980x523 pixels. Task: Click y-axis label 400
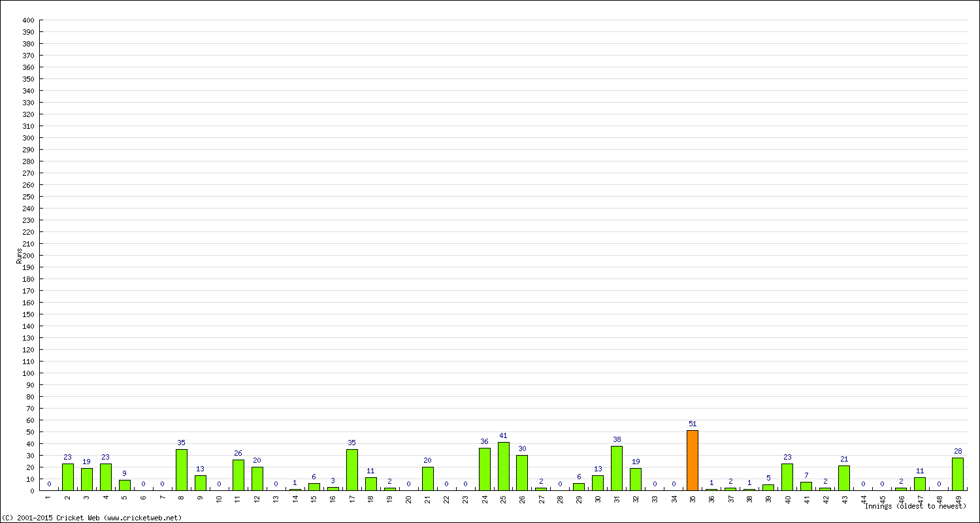[x=27, y=20]
